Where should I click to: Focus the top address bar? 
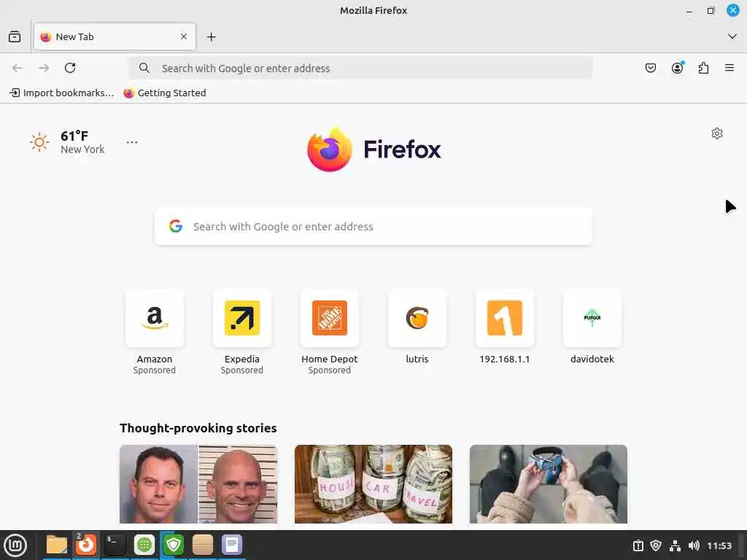coord(360,68)
